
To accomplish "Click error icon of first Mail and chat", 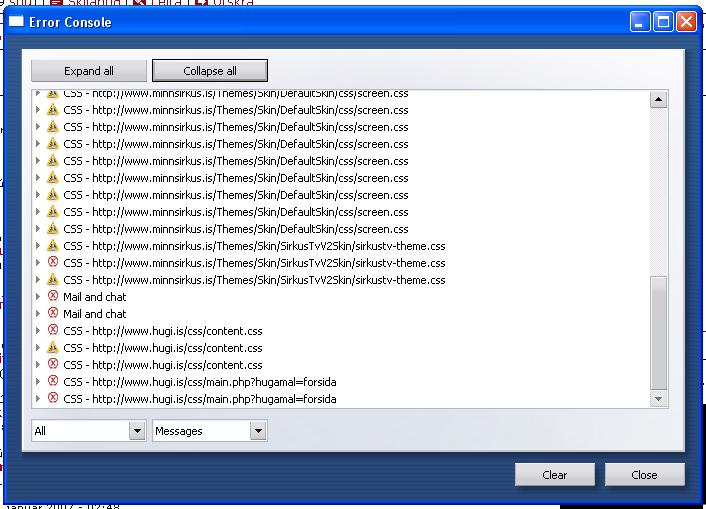I will [53, 296].
